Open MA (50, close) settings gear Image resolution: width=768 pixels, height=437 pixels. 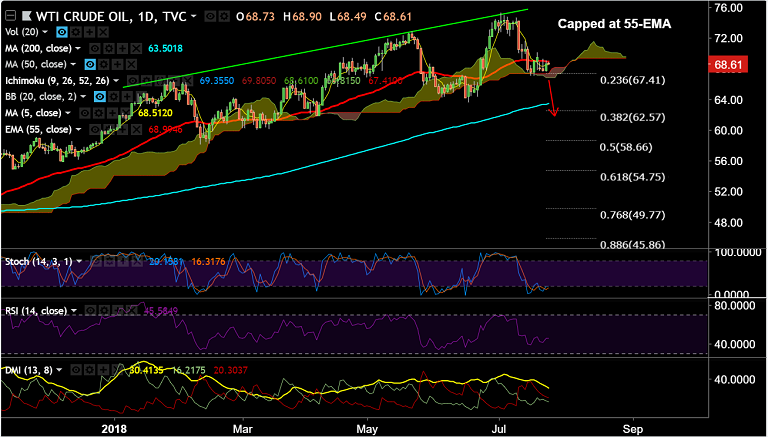click(103, 64)
